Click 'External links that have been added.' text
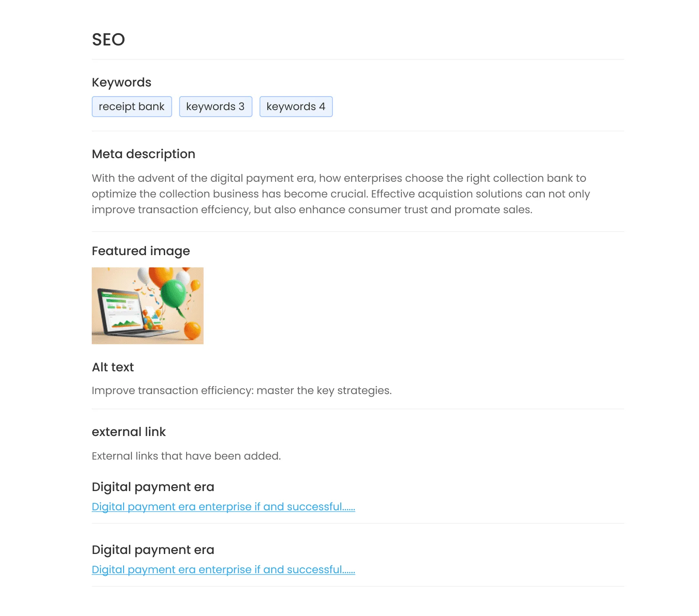699x616 pixels. 186,456
